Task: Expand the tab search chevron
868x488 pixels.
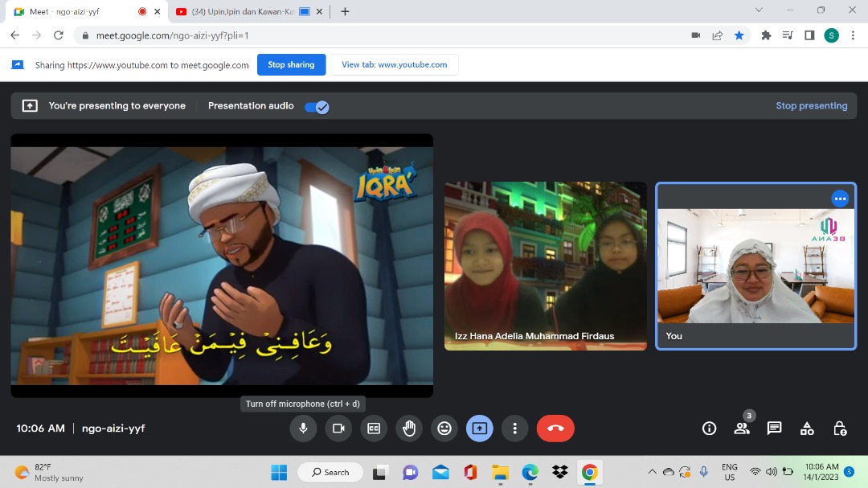Action: pos(759,10)
